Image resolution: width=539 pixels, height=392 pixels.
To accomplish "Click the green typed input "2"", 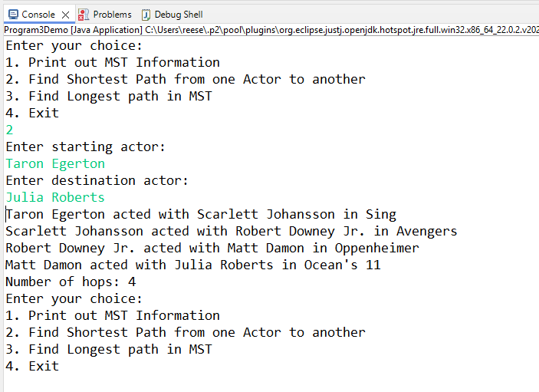I will point(9,130).
